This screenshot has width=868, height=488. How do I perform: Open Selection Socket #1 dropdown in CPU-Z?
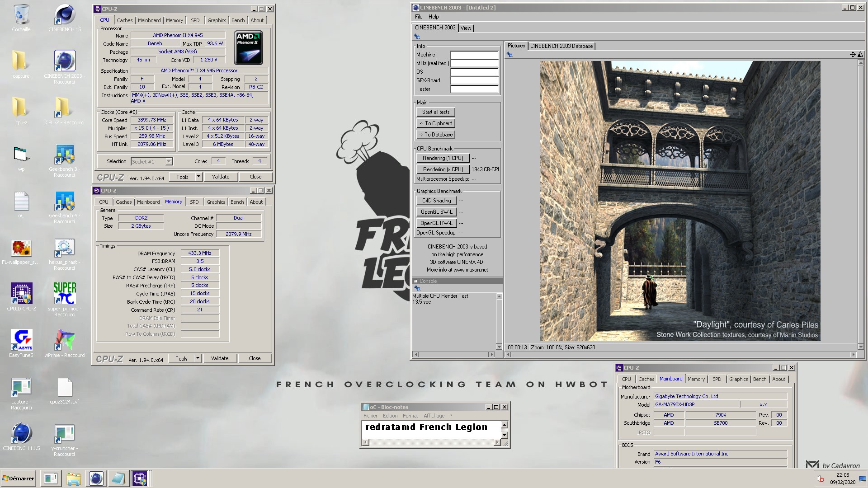[151, 161]
